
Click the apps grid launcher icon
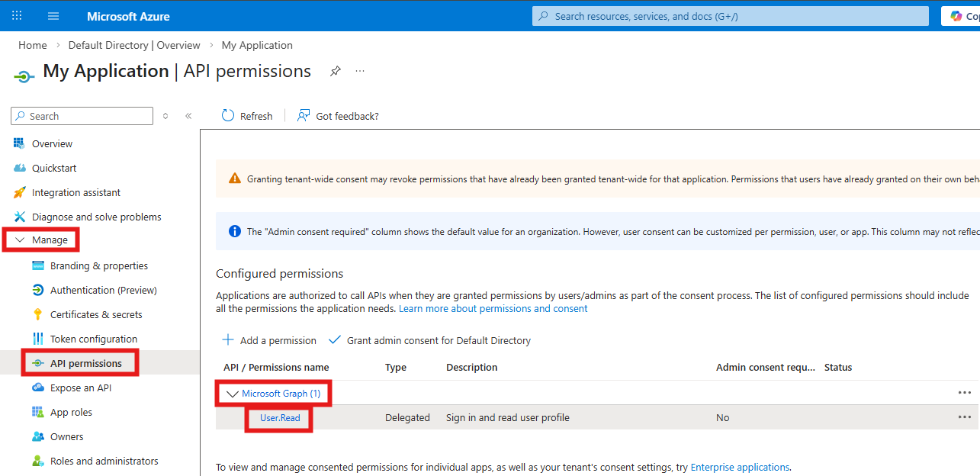point(17,16)
